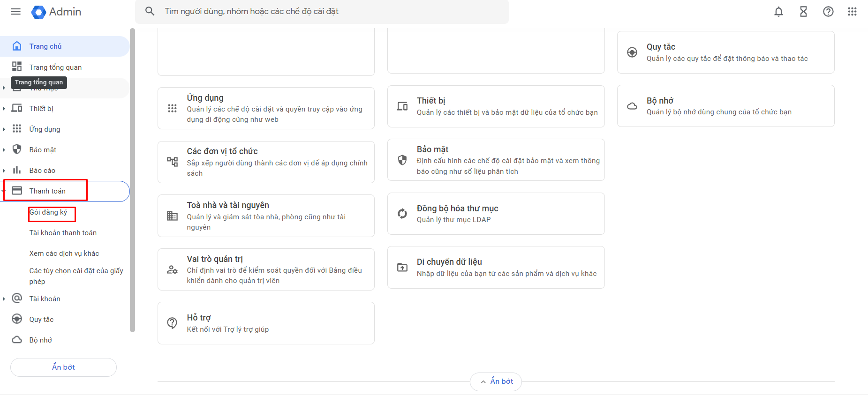Image resolution: width=868 pixels, height=395 pixels.
Task: Focus the Tìm người dùng search field
Action: [322, 11]
